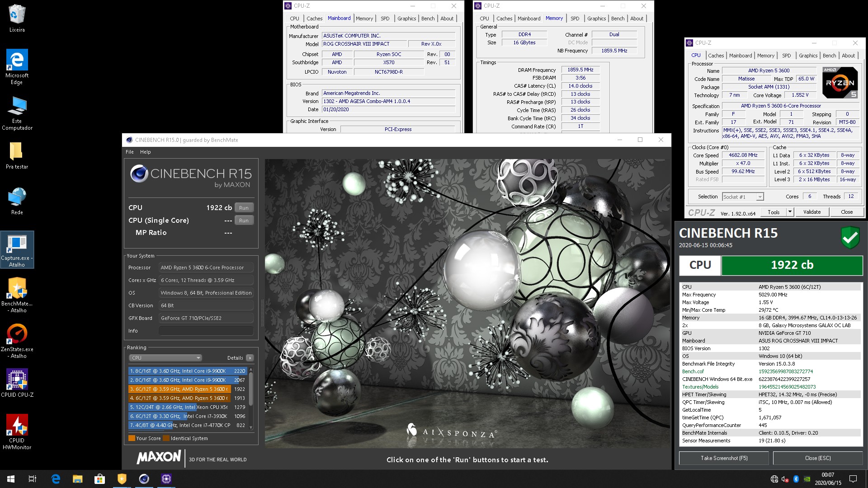Select ranking entry 2 Core i9-9900K 2067
This screenshot has height=488, width=868.
tap(188, 380)
